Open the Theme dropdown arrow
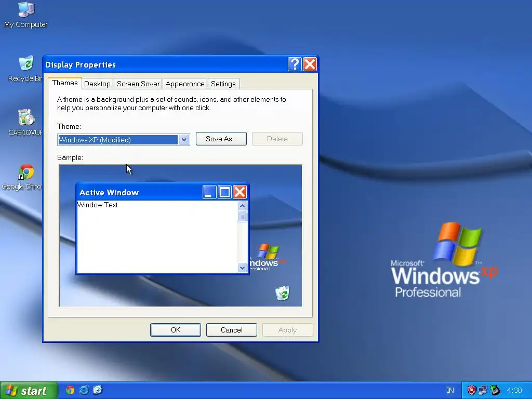 184,140
